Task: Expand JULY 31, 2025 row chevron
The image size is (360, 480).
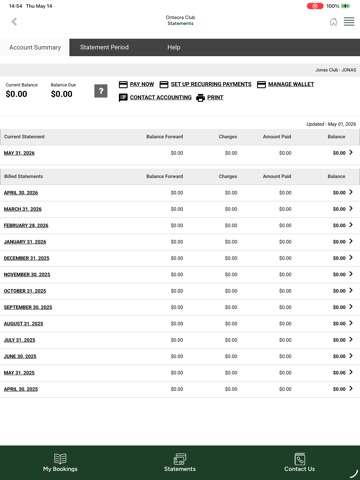Action: 351,339
